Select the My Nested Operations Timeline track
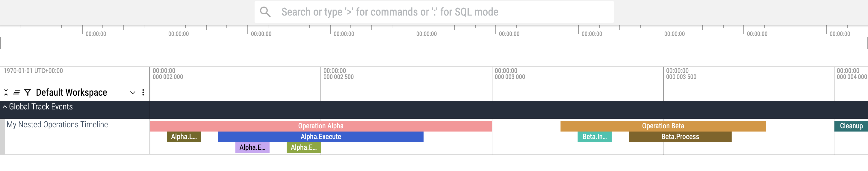Image resolution: width=868 pixels, height=171 pixels. [x=57, y=125]
